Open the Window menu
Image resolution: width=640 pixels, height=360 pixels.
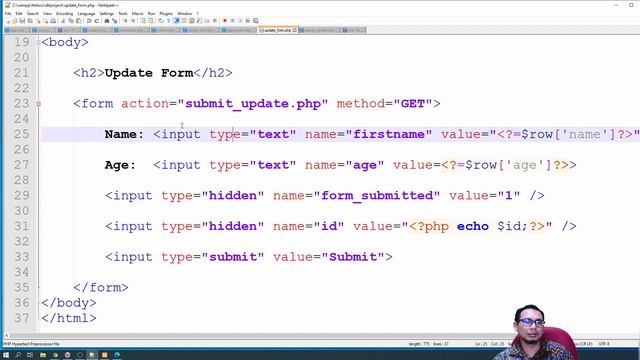[184, 13]
